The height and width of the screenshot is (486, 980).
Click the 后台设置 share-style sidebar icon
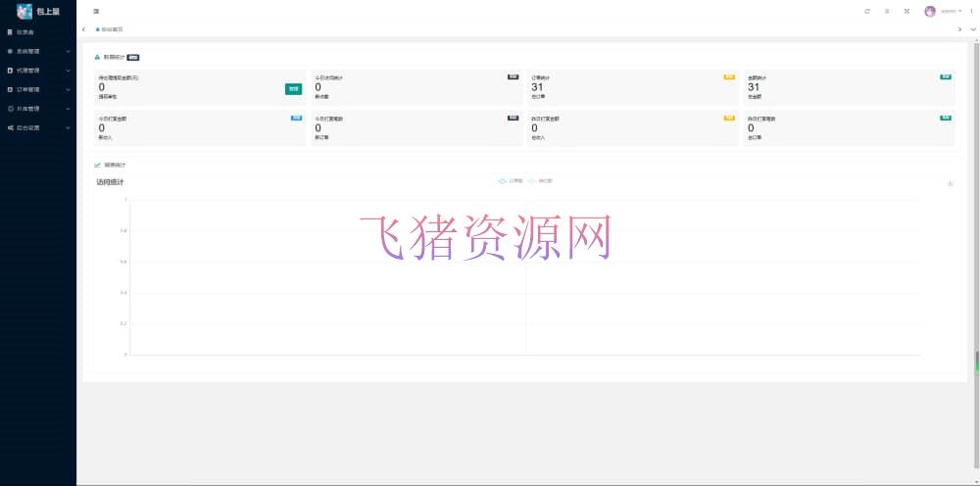coord(10,127)
